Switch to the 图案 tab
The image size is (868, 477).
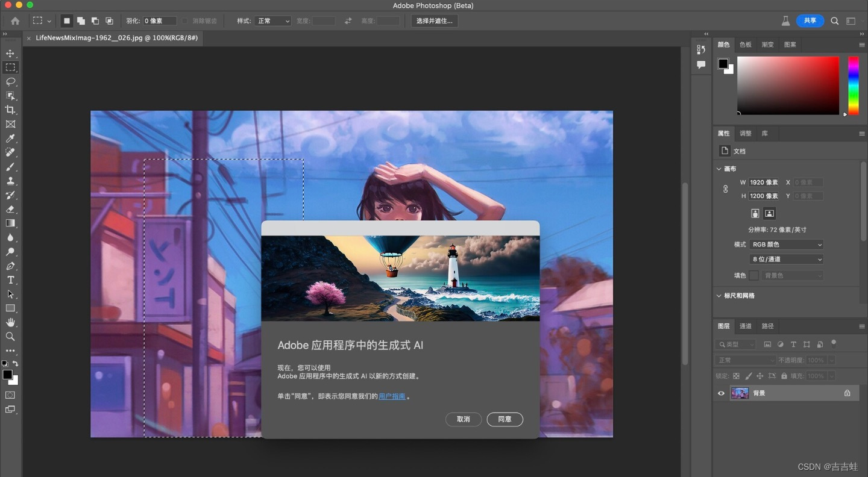click(x=790, y=45)
